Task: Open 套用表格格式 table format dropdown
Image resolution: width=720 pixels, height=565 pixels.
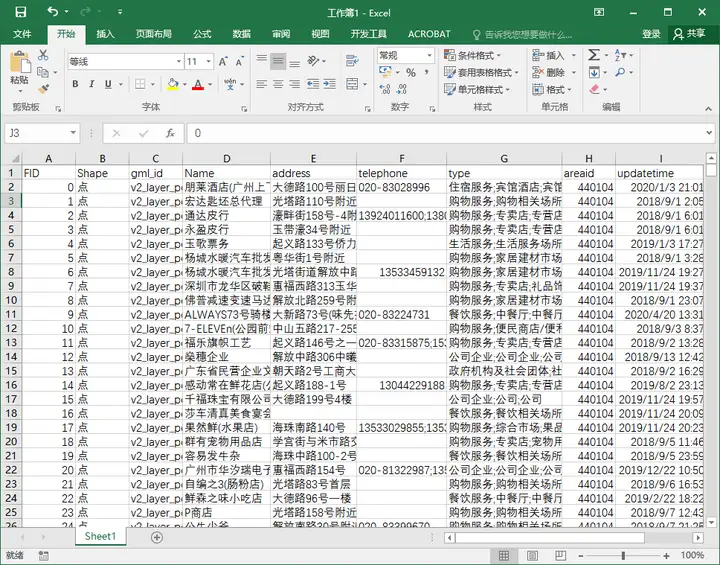Action: click(481, 73)
